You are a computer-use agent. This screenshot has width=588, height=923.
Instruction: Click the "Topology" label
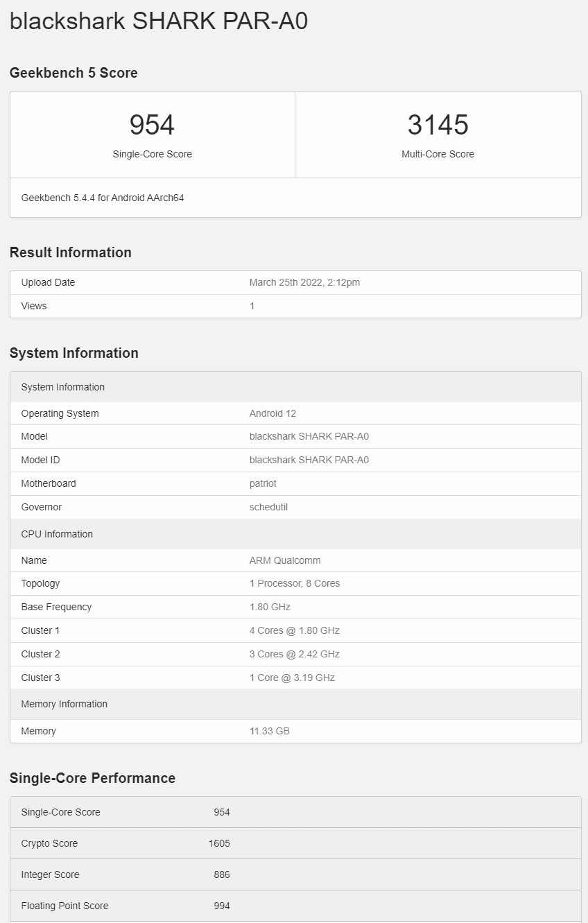click(x=40, y=583)
